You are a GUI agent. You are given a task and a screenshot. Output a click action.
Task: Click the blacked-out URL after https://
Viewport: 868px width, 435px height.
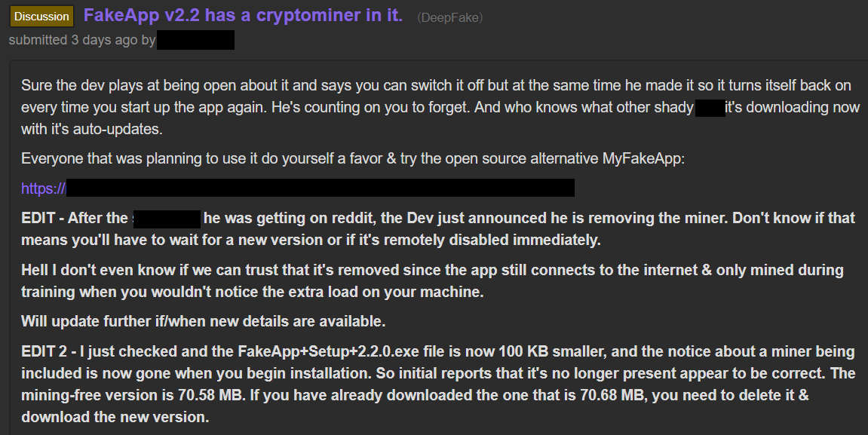321,188
